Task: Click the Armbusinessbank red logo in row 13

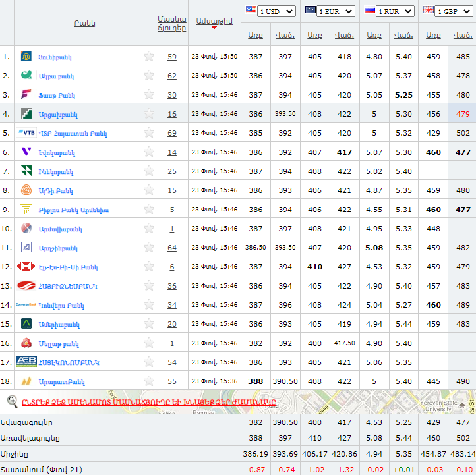Action: tap(26, 285)
